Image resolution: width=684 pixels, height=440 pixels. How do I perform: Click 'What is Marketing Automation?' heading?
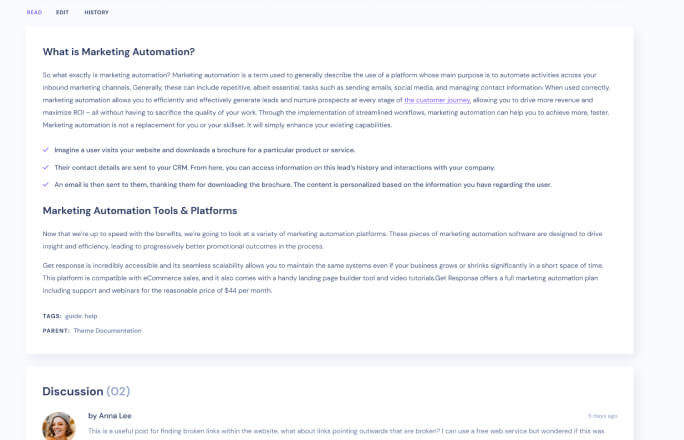click(x=118, y=52)
